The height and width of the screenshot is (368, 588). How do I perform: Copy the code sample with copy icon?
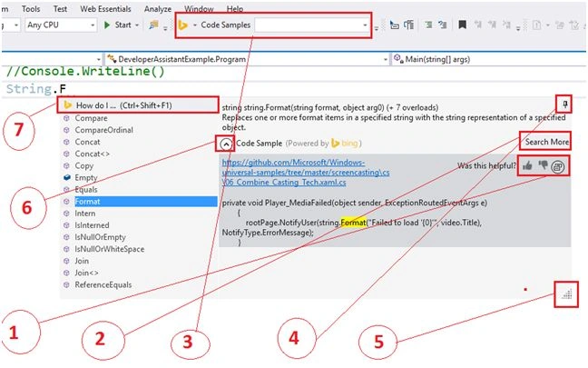pyautogui.click(x=558, y=166)
